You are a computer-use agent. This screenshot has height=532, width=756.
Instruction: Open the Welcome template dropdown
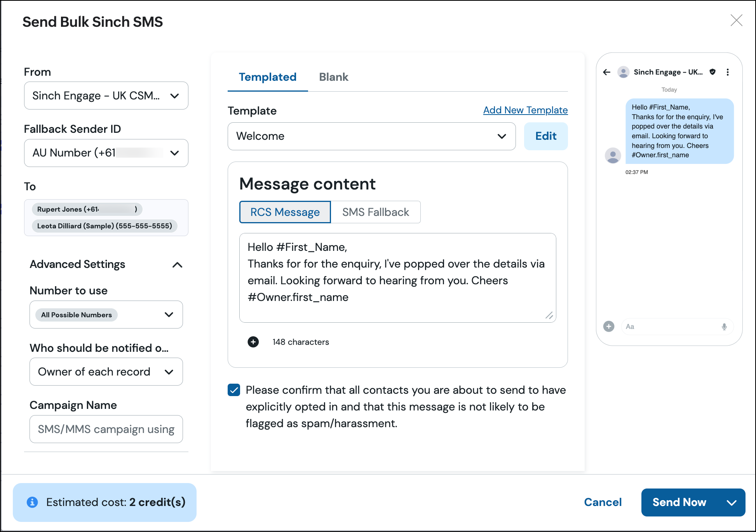[x=371, y=136]
